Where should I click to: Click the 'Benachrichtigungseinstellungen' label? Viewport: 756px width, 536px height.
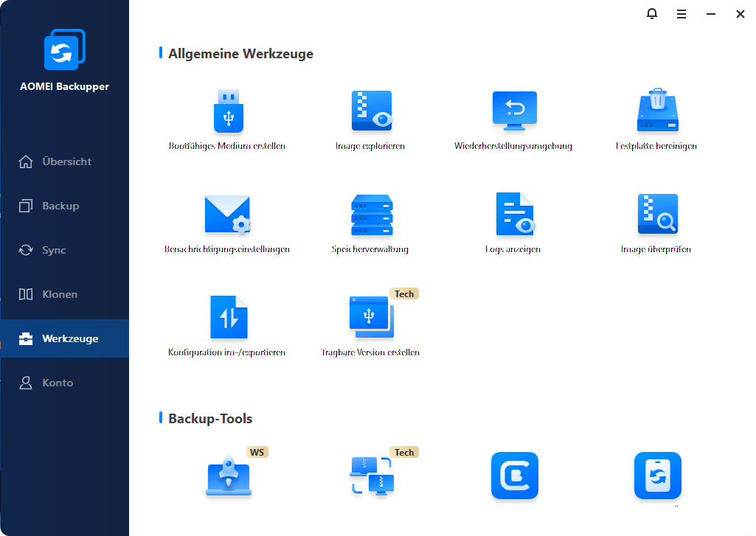coord(227,249)
